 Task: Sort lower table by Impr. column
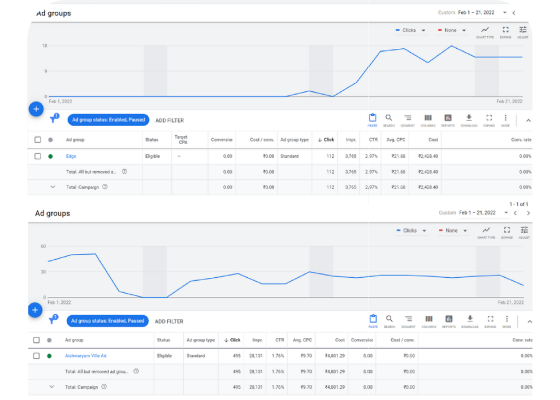pyautogui.click(x=258, y=340)
